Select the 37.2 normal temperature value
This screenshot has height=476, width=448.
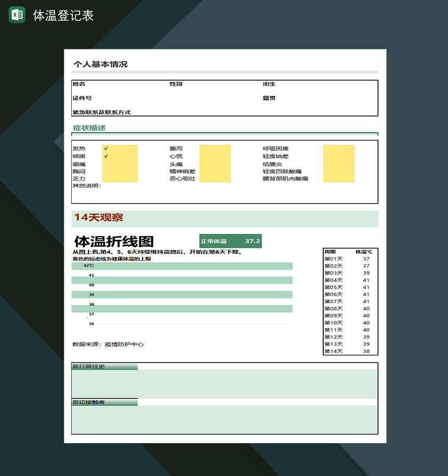click(253, 241)
